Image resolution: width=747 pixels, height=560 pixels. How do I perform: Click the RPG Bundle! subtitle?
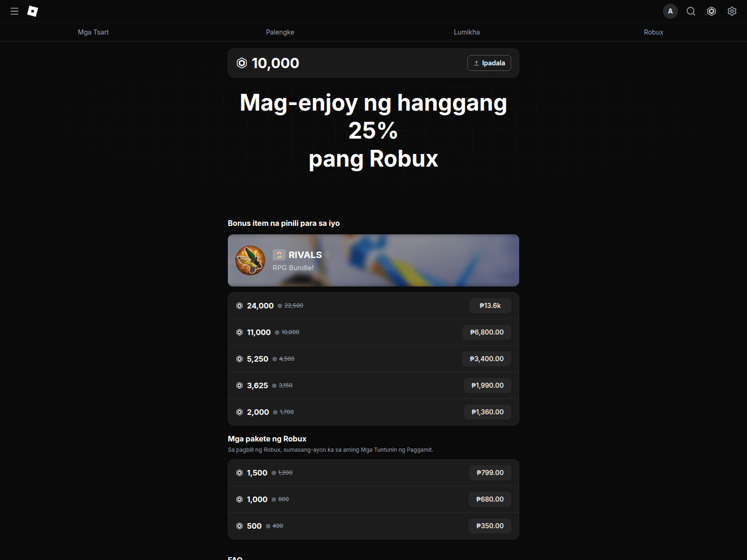(x=293, y=268)
